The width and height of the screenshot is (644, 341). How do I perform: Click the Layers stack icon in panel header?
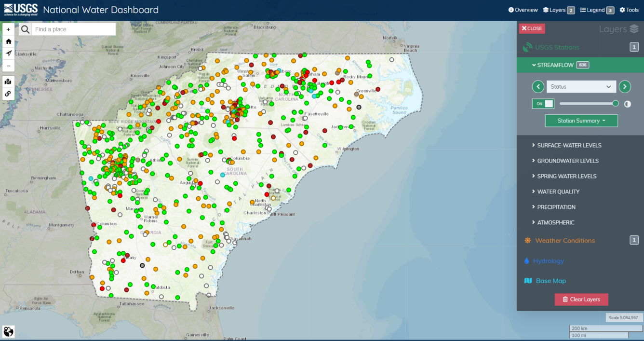634,29
